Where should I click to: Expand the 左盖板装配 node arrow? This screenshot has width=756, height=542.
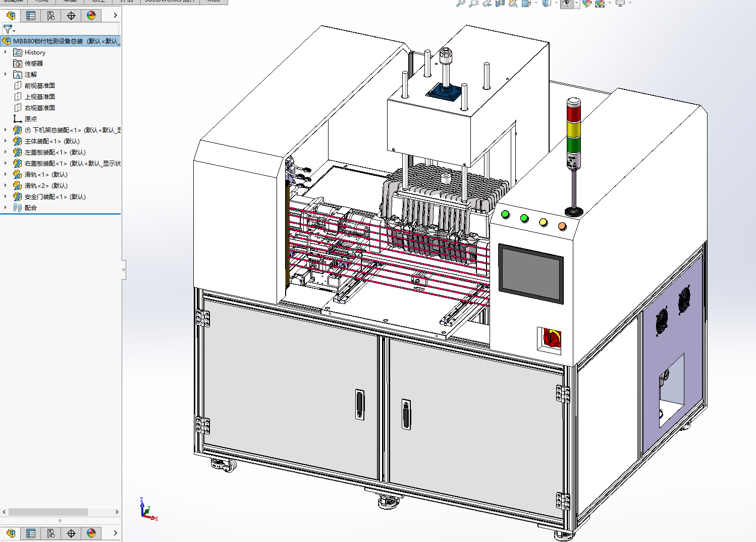pyautogui.click(x=6, y=152)
